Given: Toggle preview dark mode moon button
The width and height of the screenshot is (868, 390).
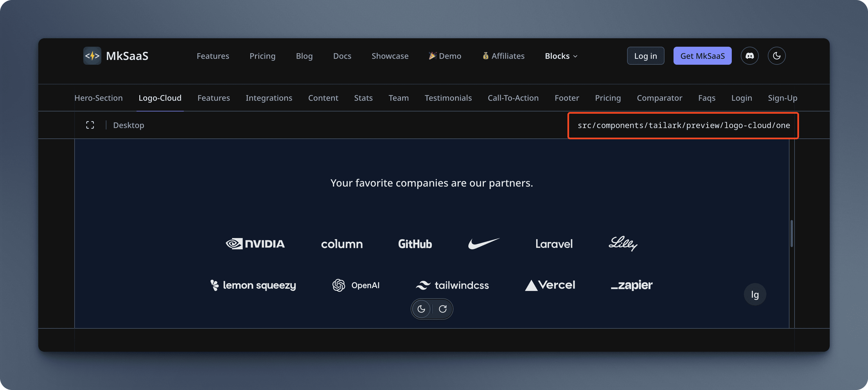Looking at the screenshot, I should click(421, 309).
